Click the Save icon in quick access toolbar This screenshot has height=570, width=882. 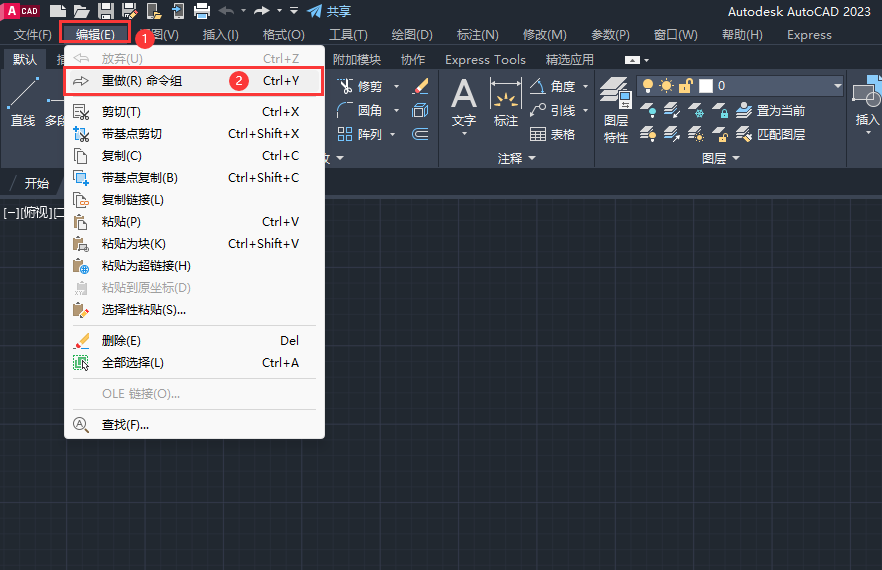click(x=106, y=11)
